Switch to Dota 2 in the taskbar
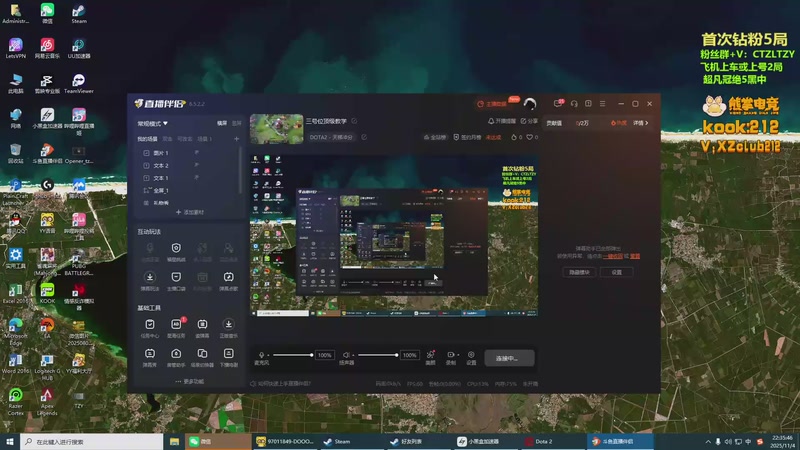Viewport: 800px width, 450px height. tap(554, 441)
